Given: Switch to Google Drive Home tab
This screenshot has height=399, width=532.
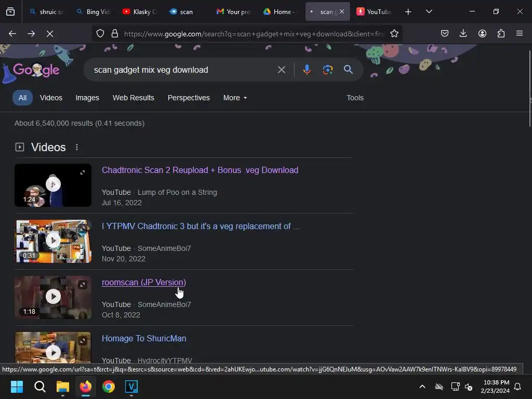Looking at the screenshot, I should [280, 12].
